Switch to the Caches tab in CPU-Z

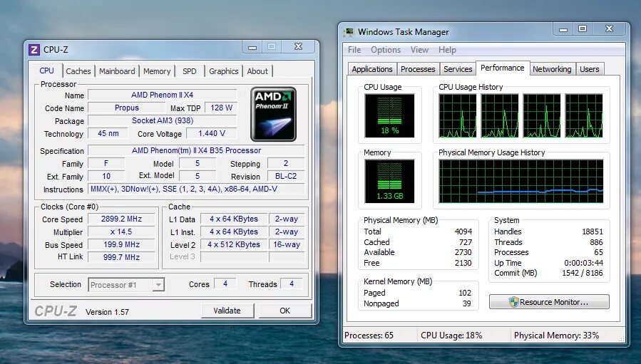click(x=78, y=71)
